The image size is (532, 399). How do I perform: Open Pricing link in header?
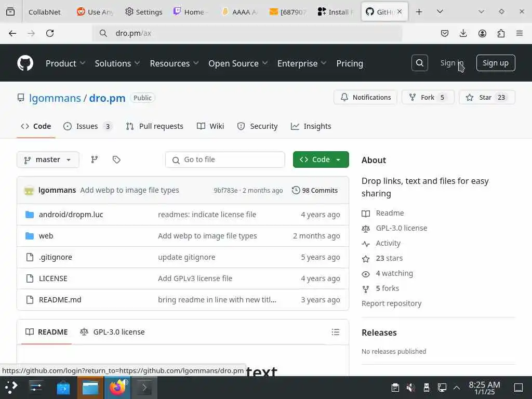(x=350, y=63)
